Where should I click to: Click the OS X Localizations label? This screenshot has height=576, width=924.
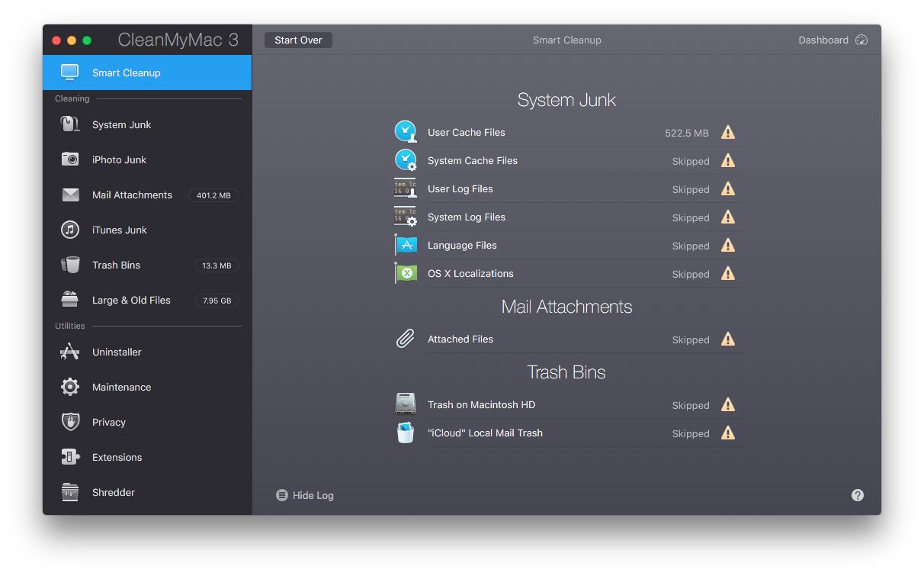click(470, 273)
